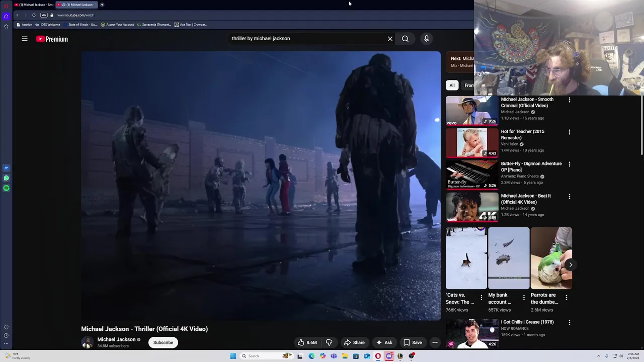Viewport: 644px width, 362px height.
Task: Reload the YouTube page
Action: 34,15
